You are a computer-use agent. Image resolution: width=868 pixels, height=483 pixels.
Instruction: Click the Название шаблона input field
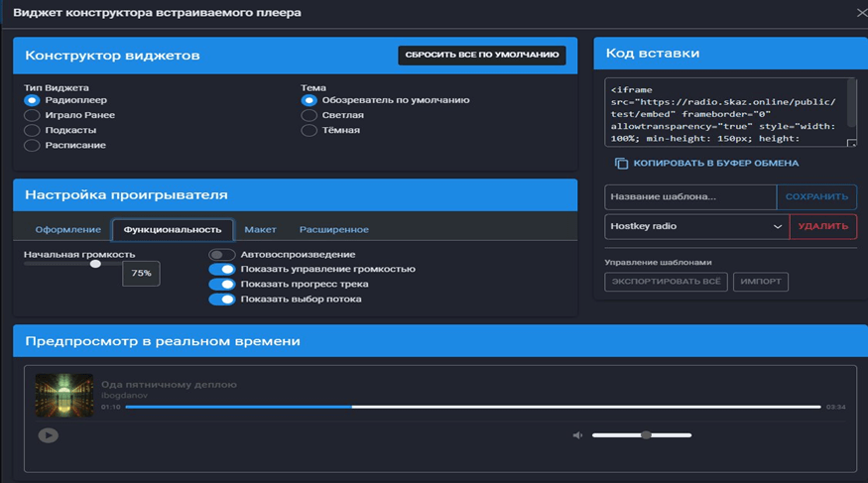tap(689, 196)
